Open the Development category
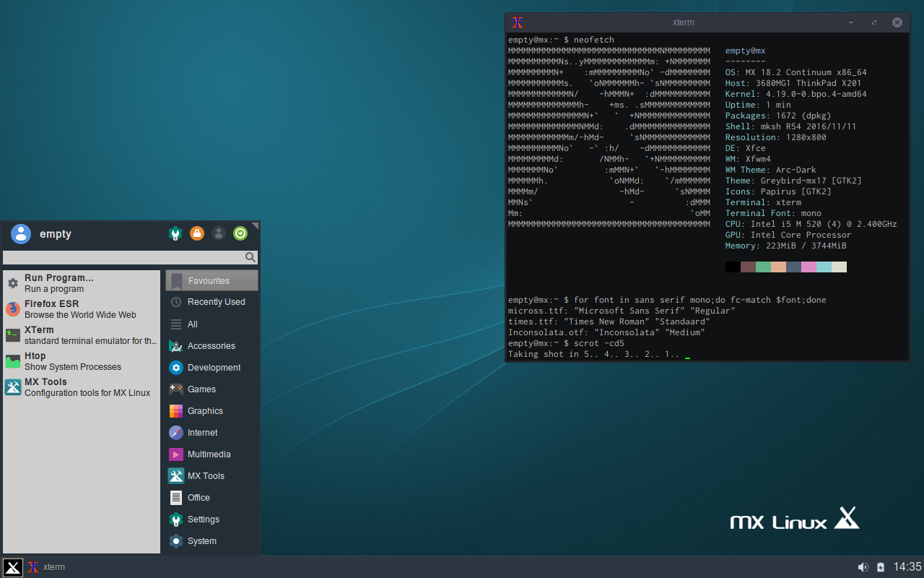Viewport: 924px width, 578px height. pos(212,368)
